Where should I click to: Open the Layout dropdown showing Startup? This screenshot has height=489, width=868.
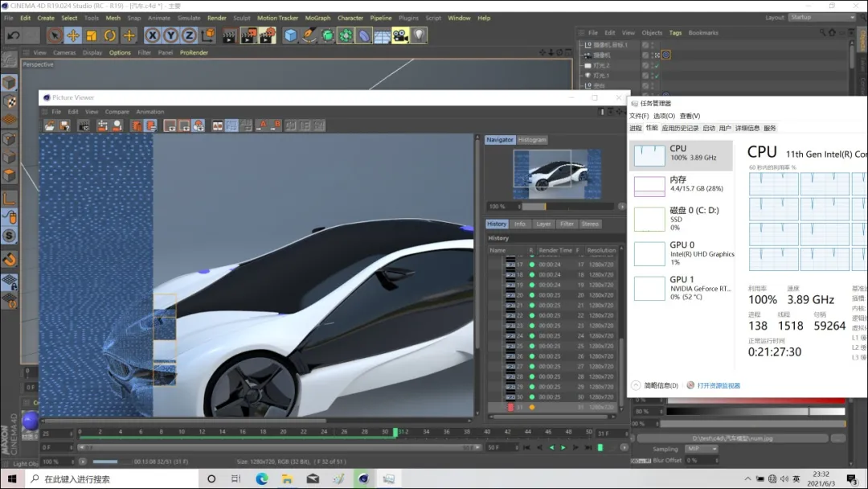pos(822,17)
